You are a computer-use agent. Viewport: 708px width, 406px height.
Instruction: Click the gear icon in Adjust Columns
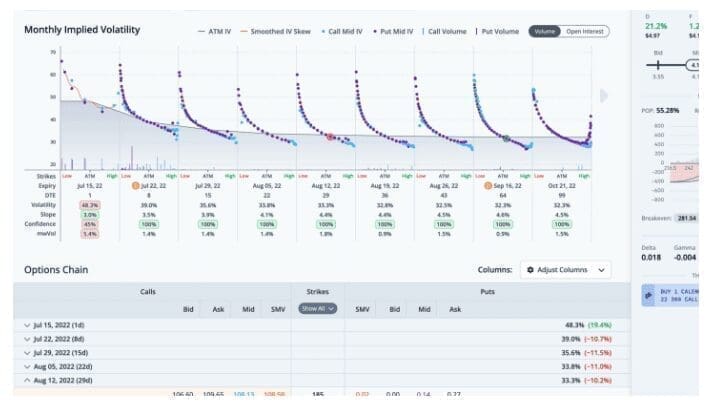click(x=528, y=270)
